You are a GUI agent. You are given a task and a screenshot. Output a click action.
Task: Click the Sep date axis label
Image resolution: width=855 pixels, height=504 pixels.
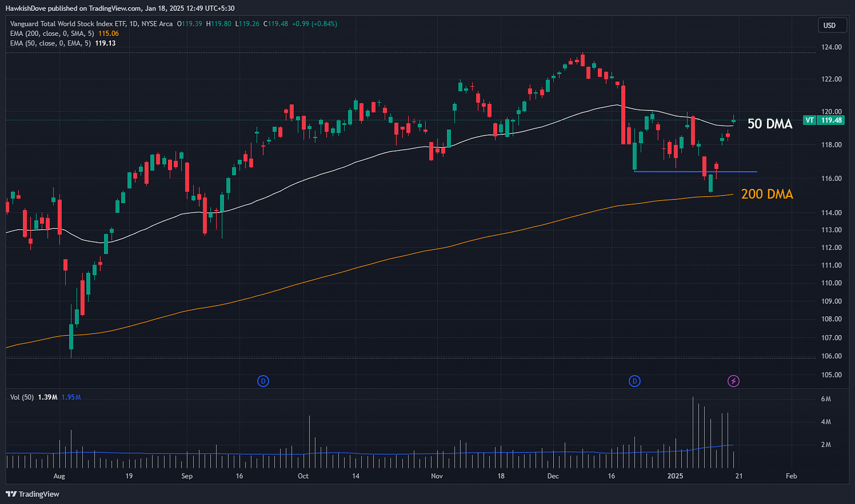pyautogui.click(x=188, y=476)
